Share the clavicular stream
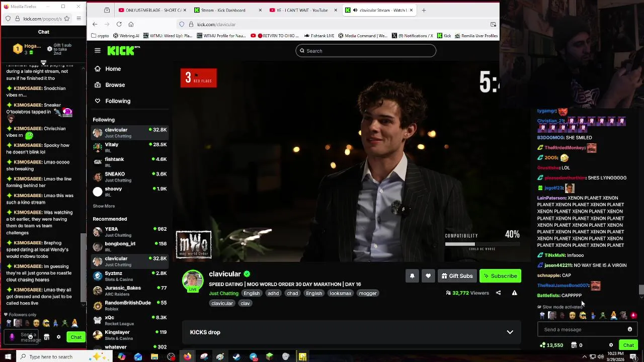 point(498,293)
